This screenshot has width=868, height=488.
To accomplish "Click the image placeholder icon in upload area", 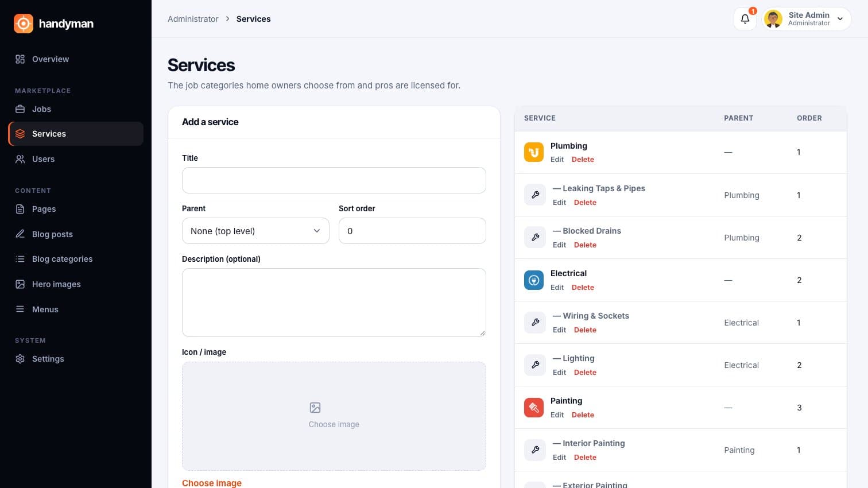I will [x=315, y=408].
